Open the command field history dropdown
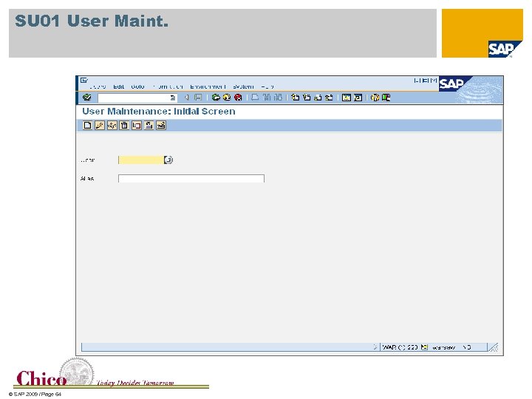The height and width of the screenshot is (399, 532). (x=173, y=98)
